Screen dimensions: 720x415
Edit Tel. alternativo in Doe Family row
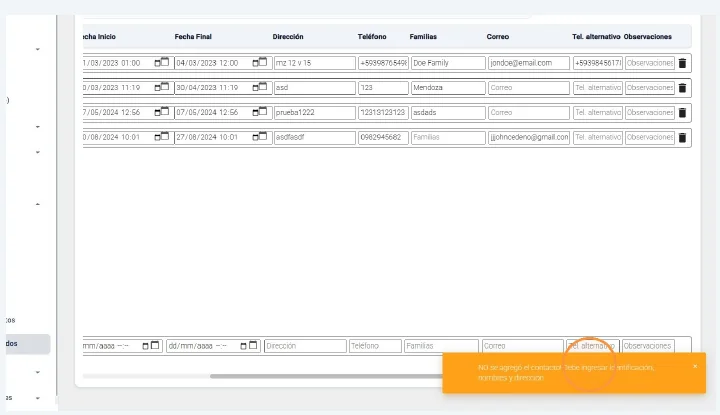coord(598,63)
